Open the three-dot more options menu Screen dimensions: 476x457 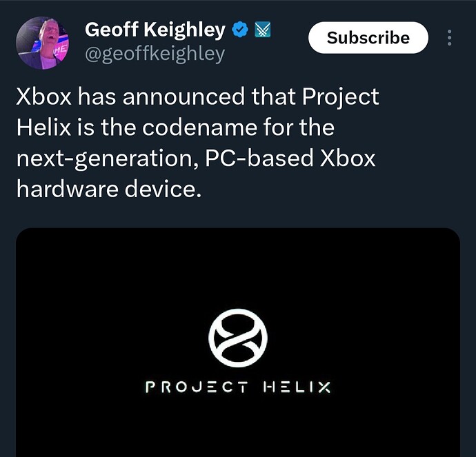[450, 38]
